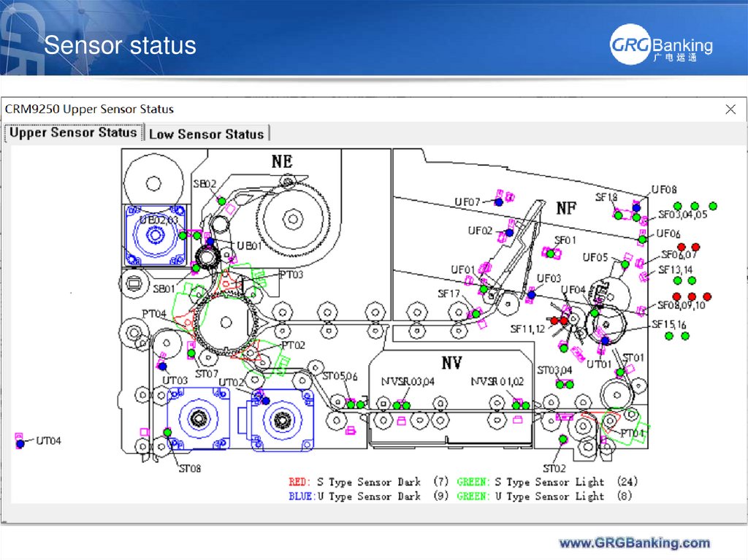Expand the UB02,03 sensor group
The width and height of the screenshot is (748, 560).
183,235
